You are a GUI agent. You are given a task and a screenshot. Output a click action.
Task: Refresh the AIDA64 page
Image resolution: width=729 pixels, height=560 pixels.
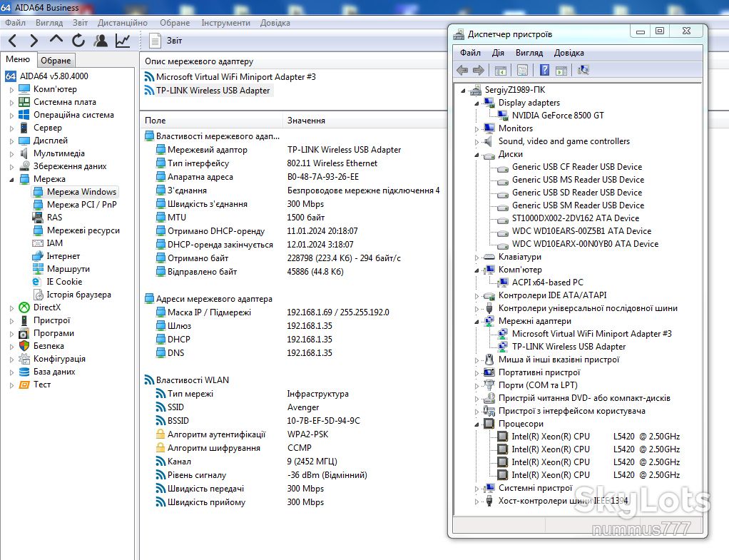pos(78,41)
